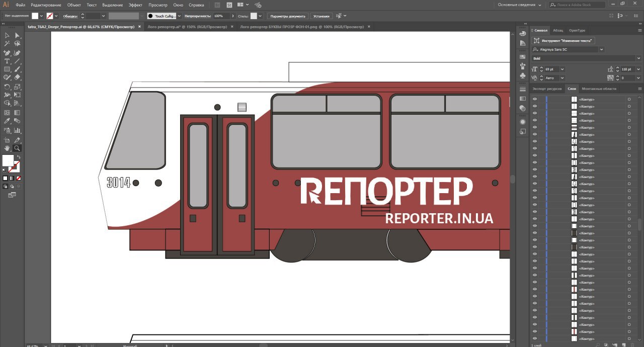Image resolution: width=644 pixels, height=347 pixels.
Task: Expand the Alegreya Sans SC font dropdown
Action: tap(602, 50)
